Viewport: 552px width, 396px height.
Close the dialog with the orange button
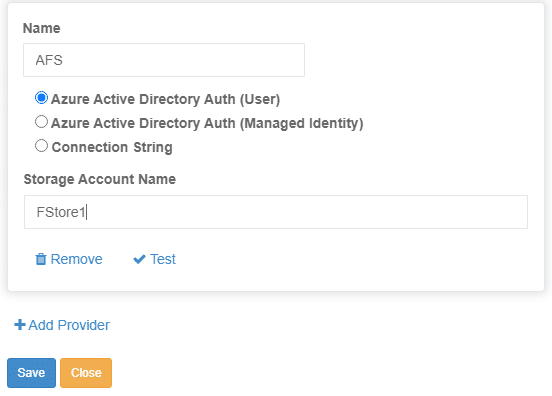(86, 373)
